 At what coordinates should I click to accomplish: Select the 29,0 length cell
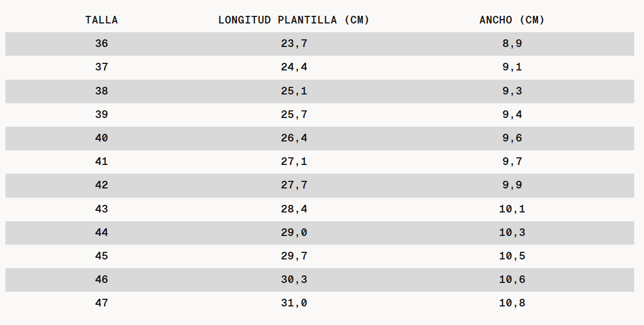click(294, 233)
